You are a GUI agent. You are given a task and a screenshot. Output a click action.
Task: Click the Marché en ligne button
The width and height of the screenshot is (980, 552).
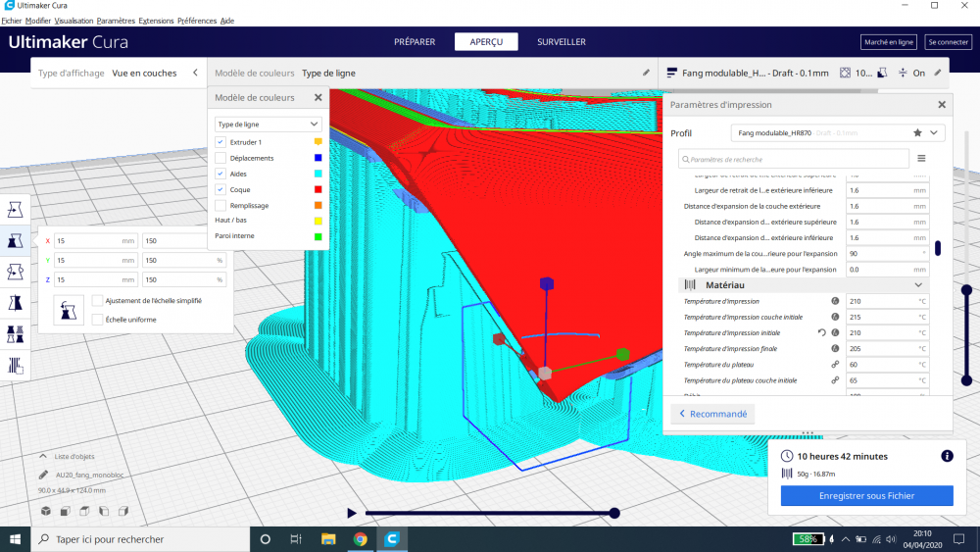(x=888, y=42)
